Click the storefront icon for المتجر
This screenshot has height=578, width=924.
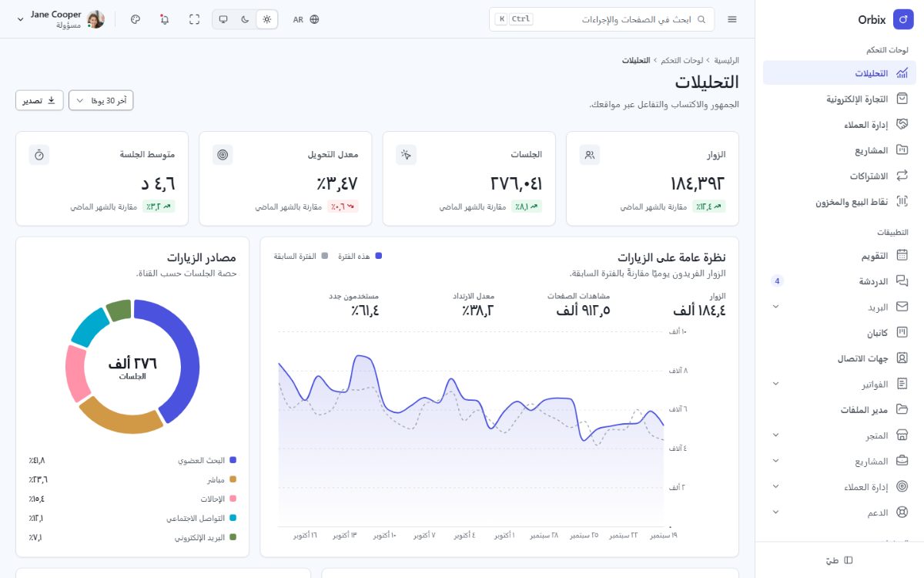pos(902,435)
